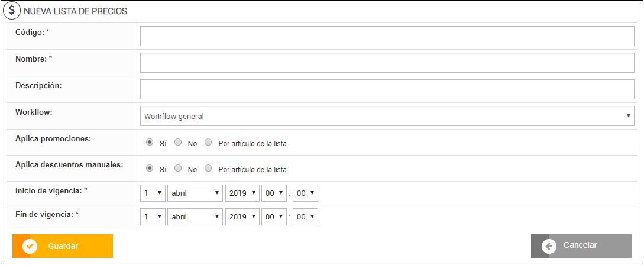Open the Inicio de vigencia day dropdown
This screenshot has height=265, width=644.
pyautogui.click(x=153, y=193)
